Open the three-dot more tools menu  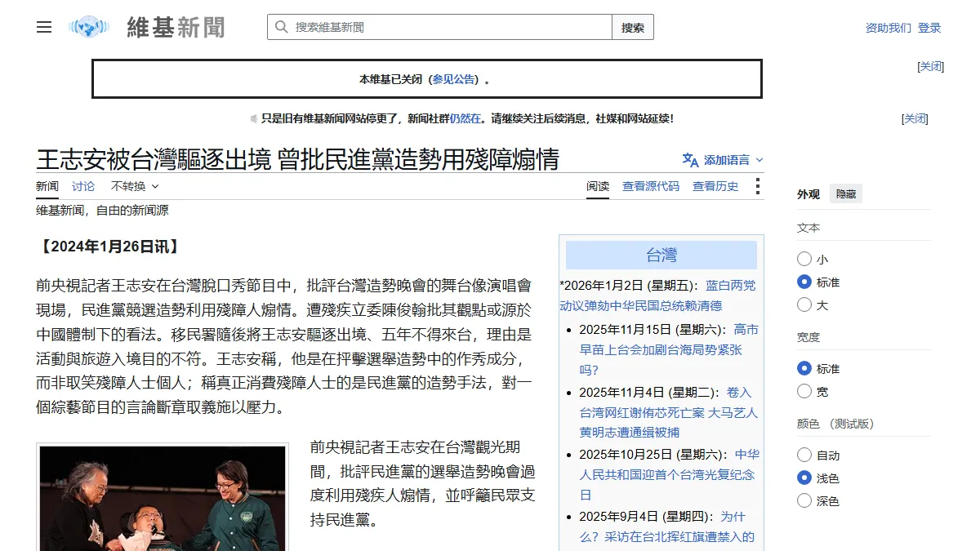click(x=758, y=186)
